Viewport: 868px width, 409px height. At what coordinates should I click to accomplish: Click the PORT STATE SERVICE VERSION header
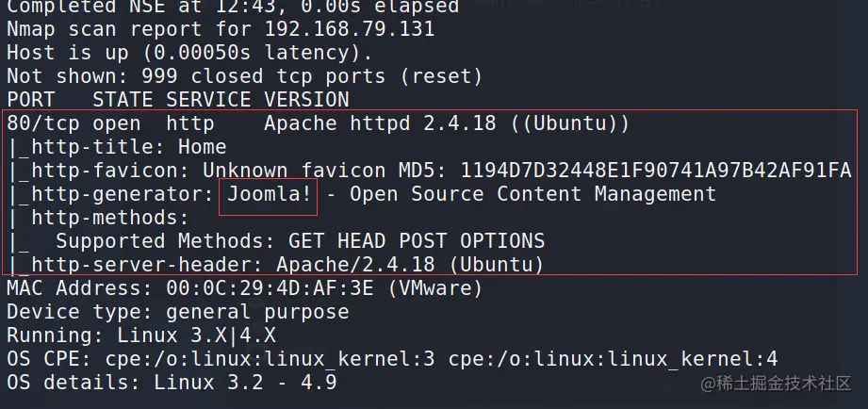pyautogui.click(x=178, y=100)
